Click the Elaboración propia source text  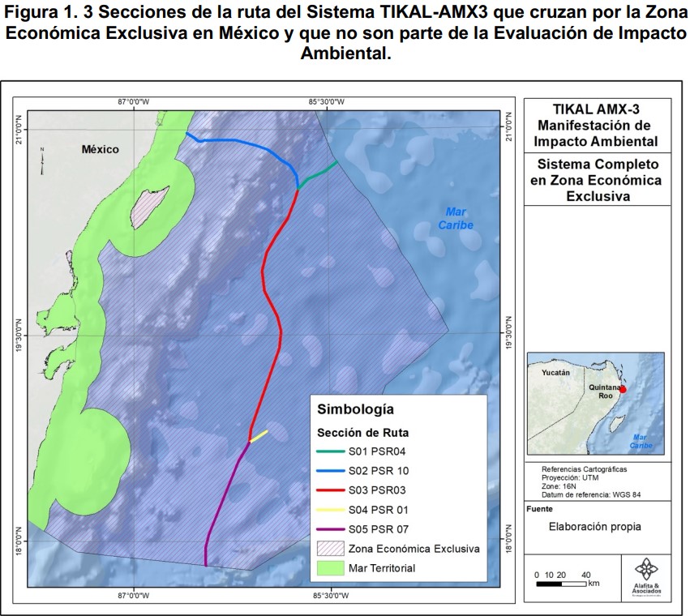coord(594,527)
